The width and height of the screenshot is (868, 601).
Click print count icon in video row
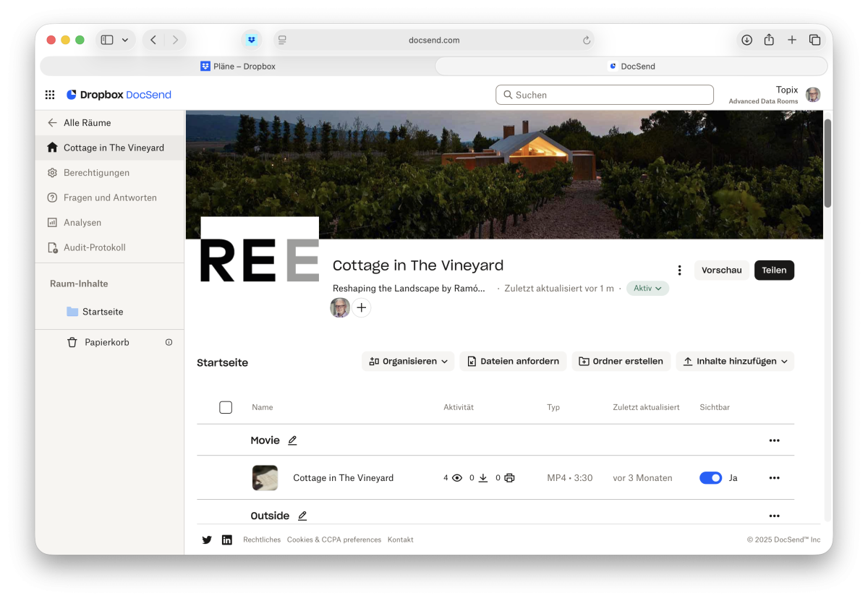[x=509, y=478]
